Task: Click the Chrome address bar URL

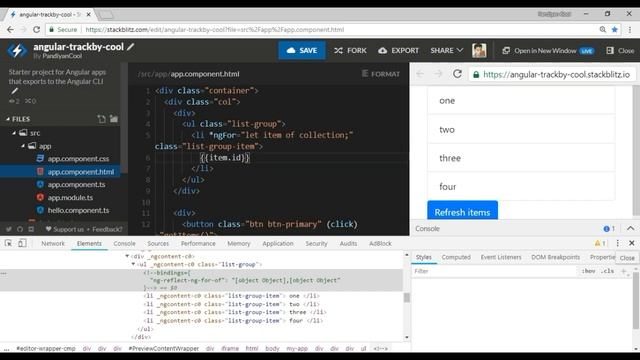Action: pyautogui.click(x=215, y=29)
